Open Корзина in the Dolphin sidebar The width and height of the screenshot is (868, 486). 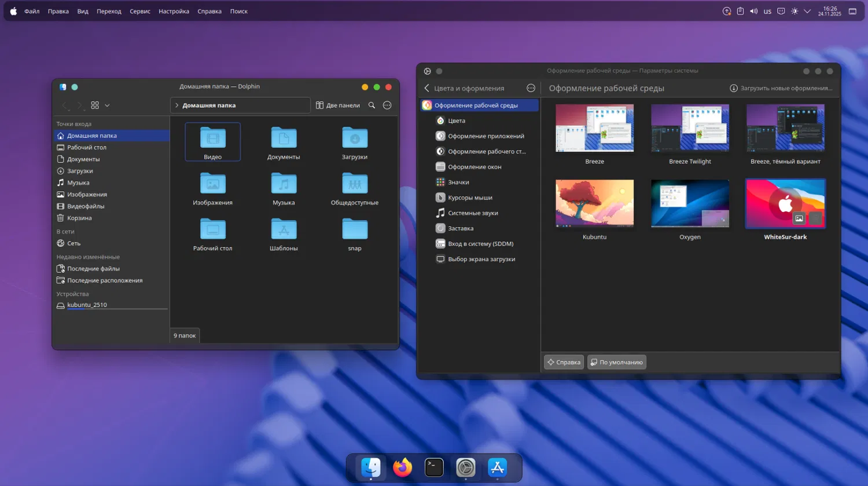click(79, 218)
